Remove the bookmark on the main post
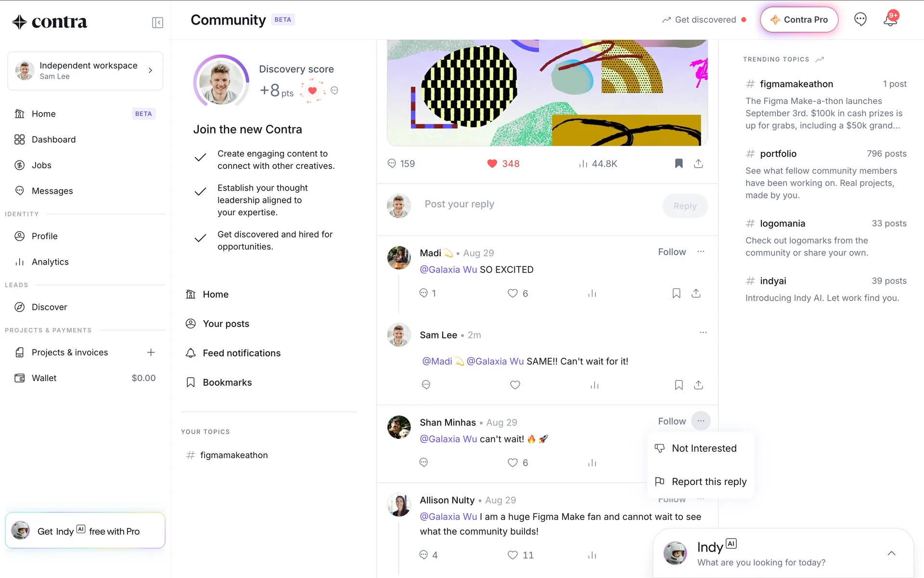The image size is (924, 578). [679, 164]
